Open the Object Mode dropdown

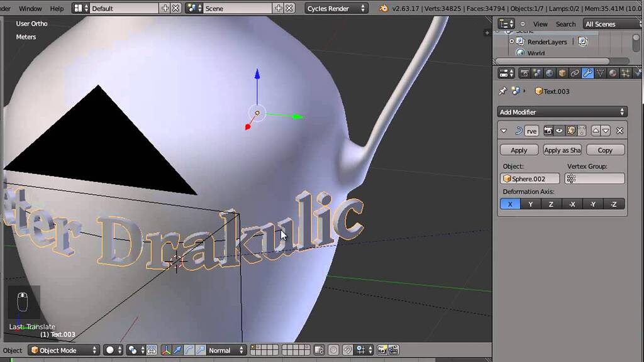(63, 350)
